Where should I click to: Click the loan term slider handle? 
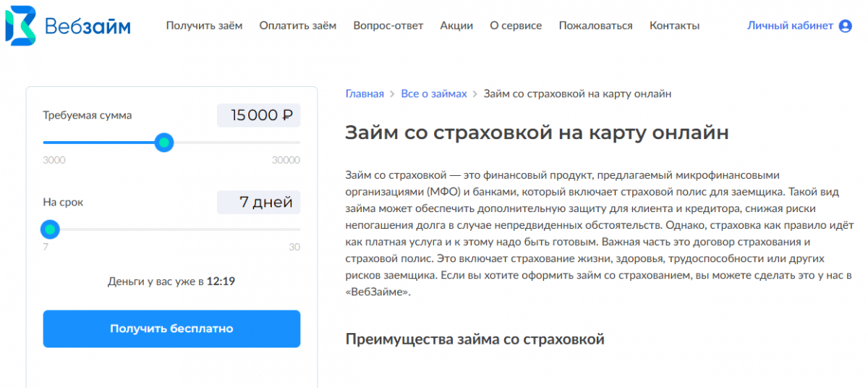click(x=49, y=230)
